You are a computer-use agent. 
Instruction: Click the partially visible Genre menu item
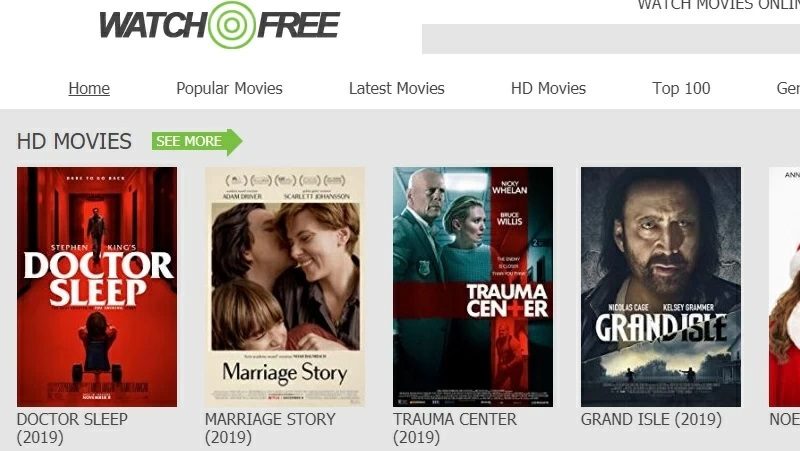tap(788, 88)
